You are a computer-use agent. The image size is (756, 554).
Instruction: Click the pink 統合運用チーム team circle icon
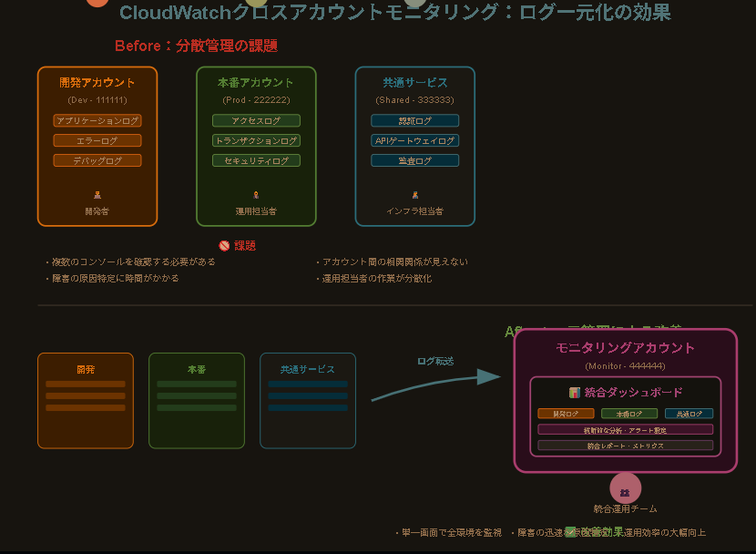[x=626, y=488]
